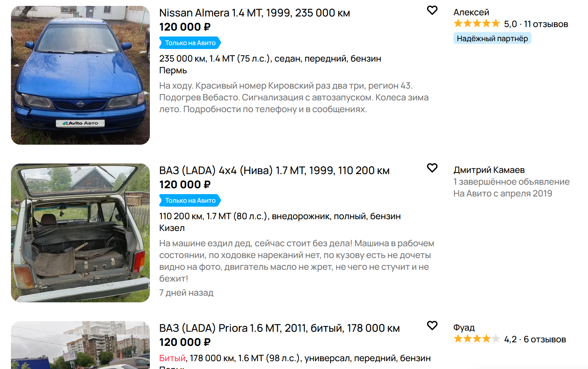The image size is (588, 369).
Task: Click Только на Авито badge on Nissan listing
Action: [190, 43]
